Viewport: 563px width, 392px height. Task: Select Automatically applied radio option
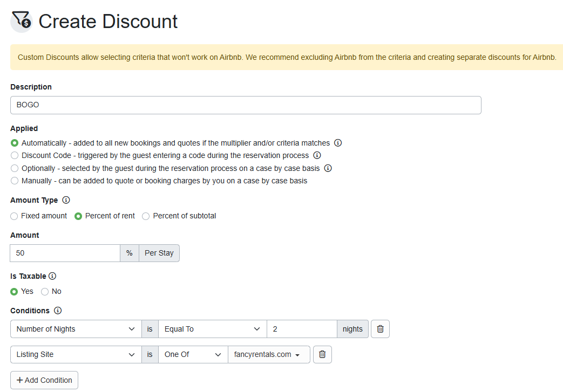coord(15,143)
